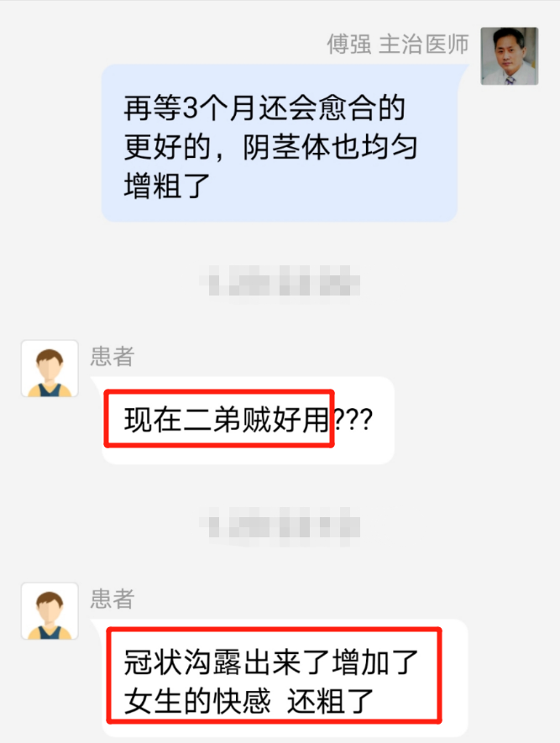
Task: Select the doctor's blue message bubble
Action: [280, 143]
